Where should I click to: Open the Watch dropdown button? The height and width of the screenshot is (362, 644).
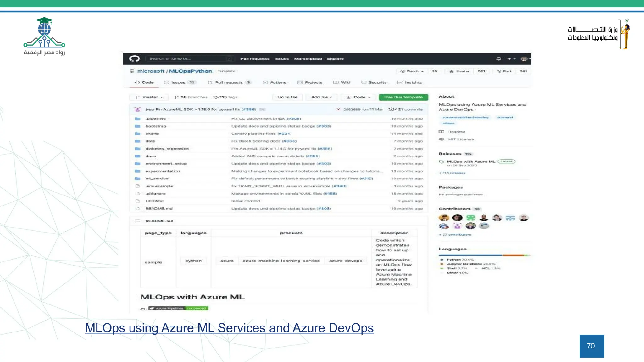click(x=412, y=71)
